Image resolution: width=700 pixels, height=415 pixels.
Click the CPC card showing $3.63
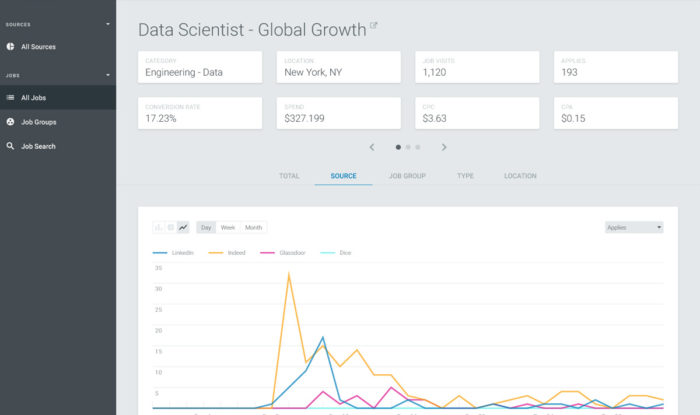pyautogui.click(x=477, y=113)
